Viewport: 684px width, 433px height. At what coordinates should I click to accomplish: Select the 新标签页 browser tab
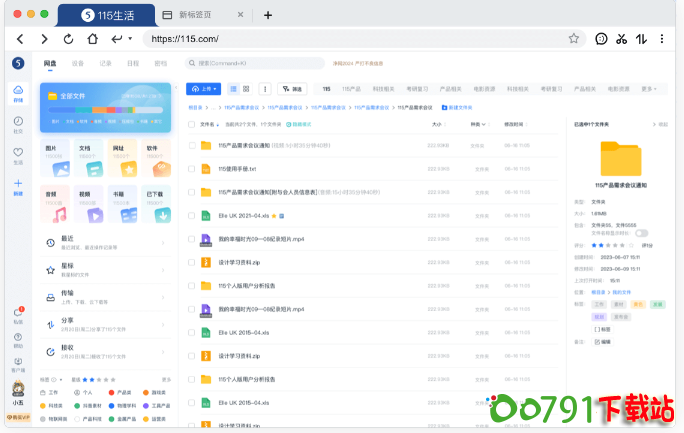click(201, 15)
